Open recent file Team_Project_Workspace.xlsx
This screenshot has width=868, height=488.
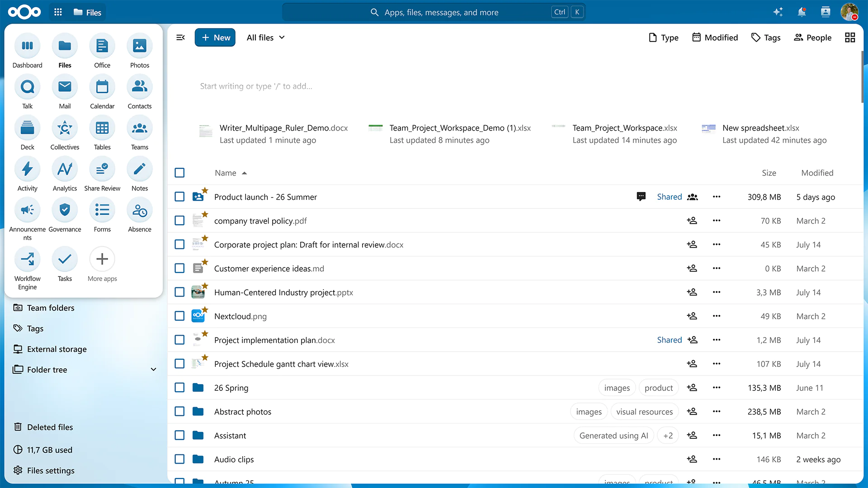pos(615,134)
